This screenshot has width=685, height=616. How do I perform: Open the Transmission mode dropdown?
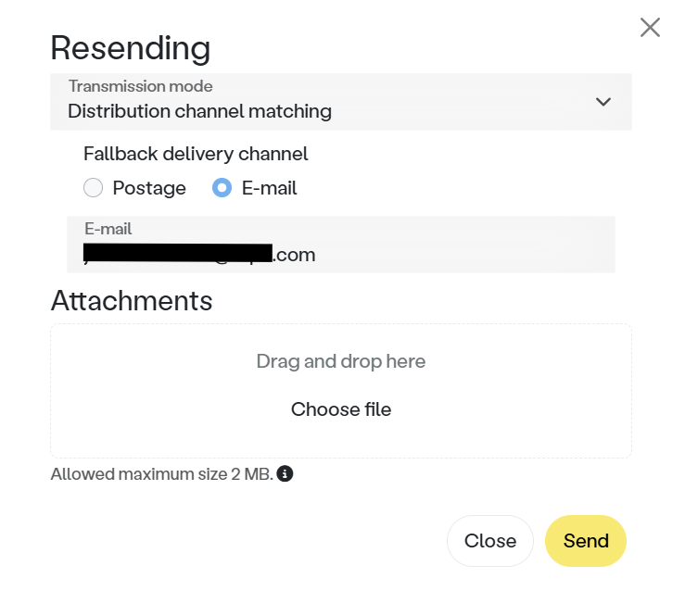pyautogui.click(x=341, y=102)
